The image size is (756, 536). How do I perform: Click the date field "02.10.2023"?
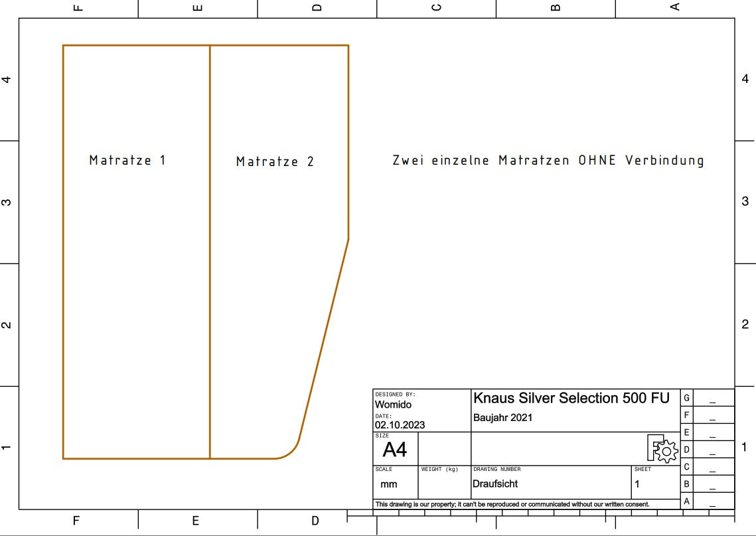pyautogui.click(x=400, y=425)
